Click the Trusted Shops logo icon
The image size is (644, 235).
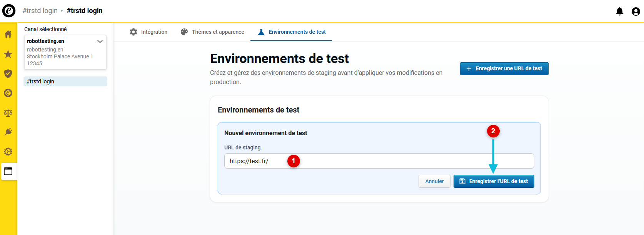(9, 11)
